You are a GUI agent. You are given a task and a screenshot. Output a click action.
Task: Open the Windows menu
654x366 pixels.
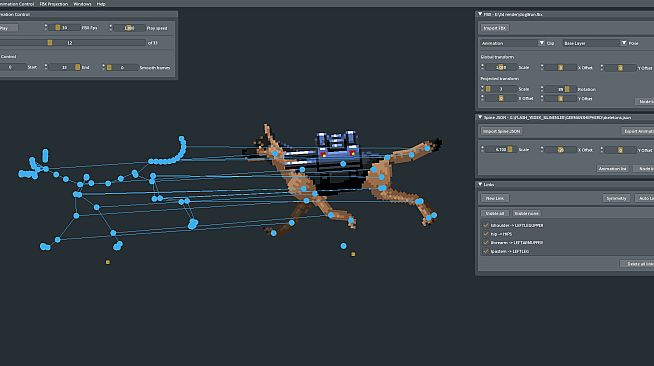(x=82, y=4)
